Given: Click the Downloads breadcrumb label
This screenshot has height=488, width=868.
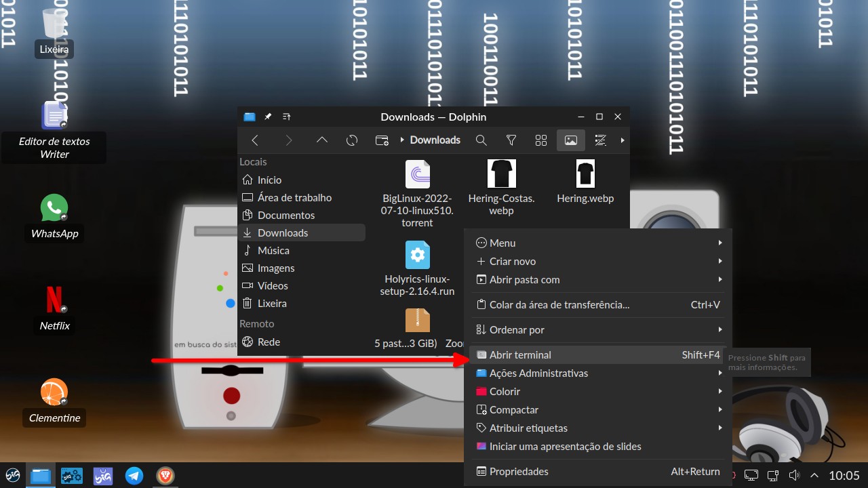Looking at the screenshot, I should click(x=435, y=140).
